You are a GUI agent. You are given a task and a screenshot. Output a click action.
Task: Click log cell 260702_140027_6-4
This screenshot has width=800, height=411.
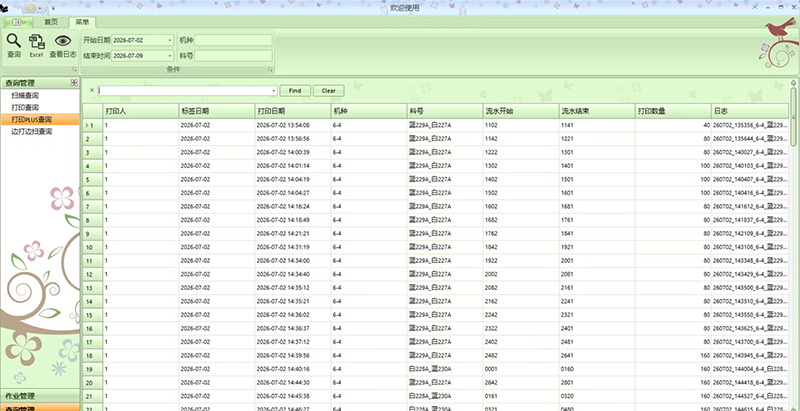[749, 152]
